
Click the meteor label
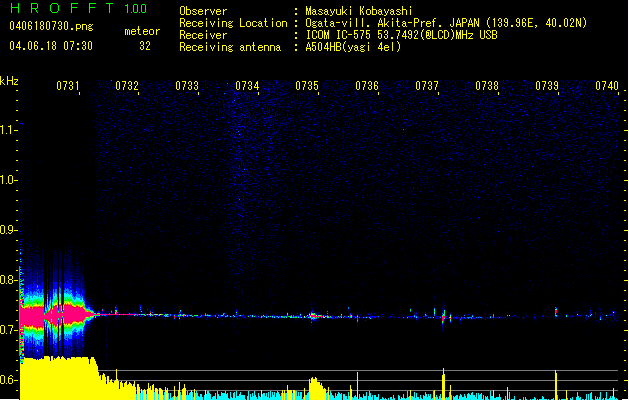(x=142, y=31)
